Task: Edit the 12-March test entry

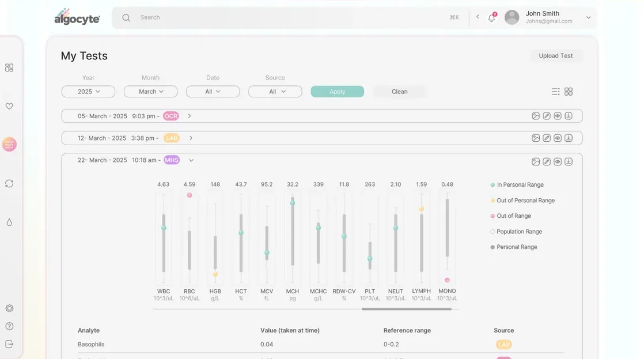Action: tap(547, 138)
